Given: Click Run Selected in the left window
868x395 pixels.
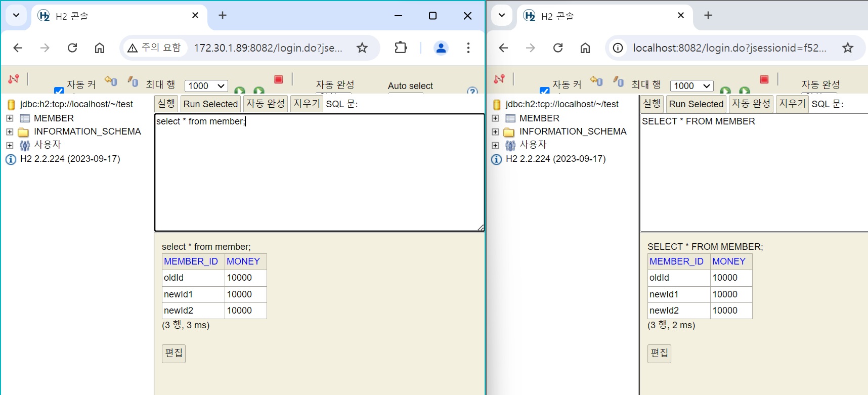Looking at the screenshot, I should pyautogui.click(x=210, y=104).
